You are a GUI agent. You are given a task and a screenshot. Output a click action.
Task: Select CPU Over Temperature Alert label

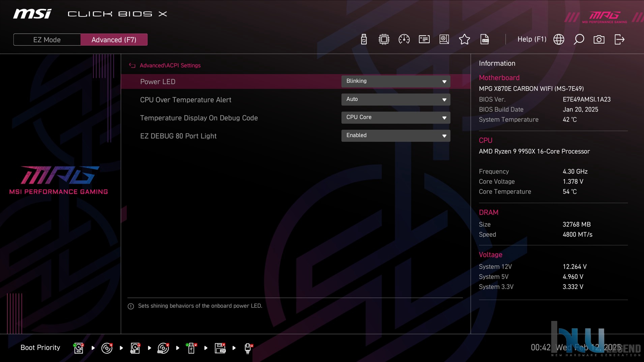pyautogui.click(x=185, y=100)
